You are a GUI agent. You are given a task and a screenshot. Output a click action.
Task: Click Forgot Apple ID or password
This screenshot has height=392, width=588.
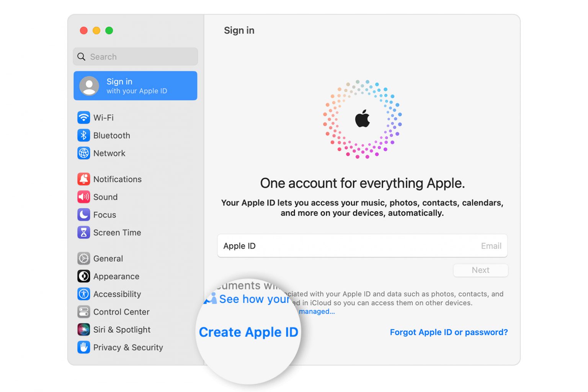[x=449, y=332]
